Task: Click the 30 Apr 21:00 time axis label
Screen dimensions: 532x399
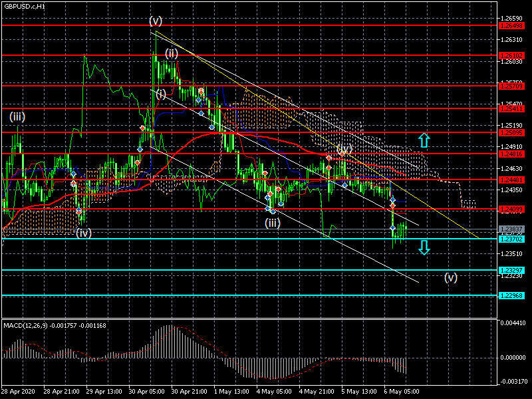Action: pos(190,391)
